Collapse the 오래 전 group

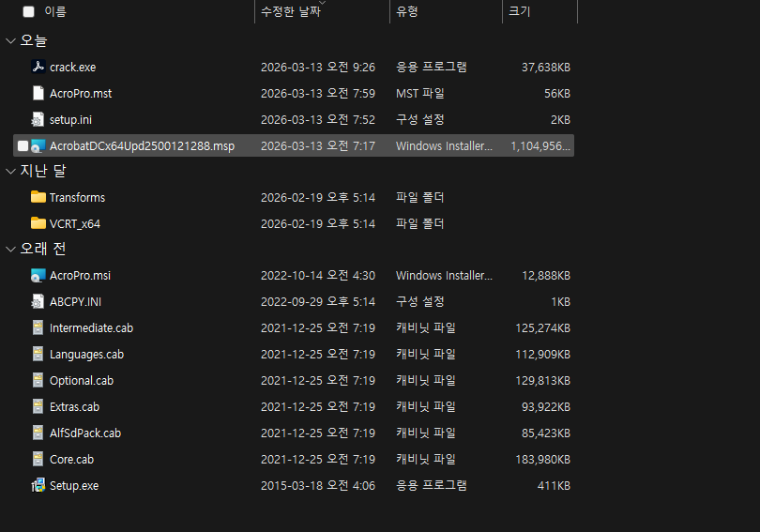pos(10,249)
